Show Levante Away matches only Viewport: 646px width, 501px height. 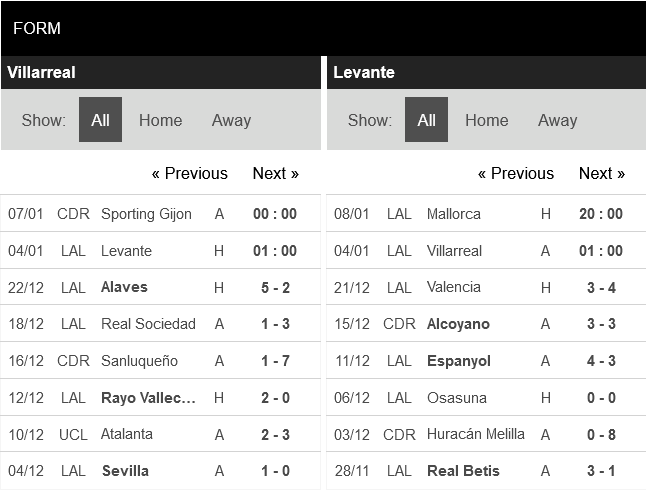point(557,120)
